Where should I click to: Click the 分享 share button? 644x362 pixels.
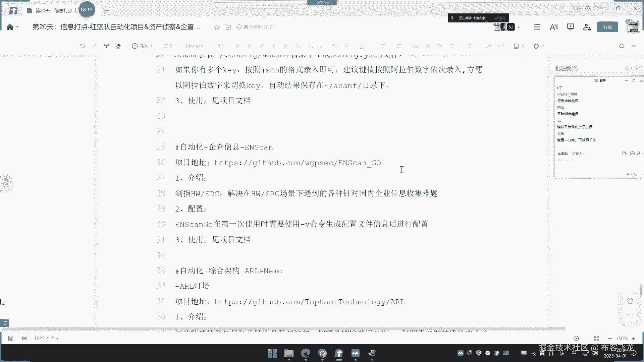click(607, 27)
